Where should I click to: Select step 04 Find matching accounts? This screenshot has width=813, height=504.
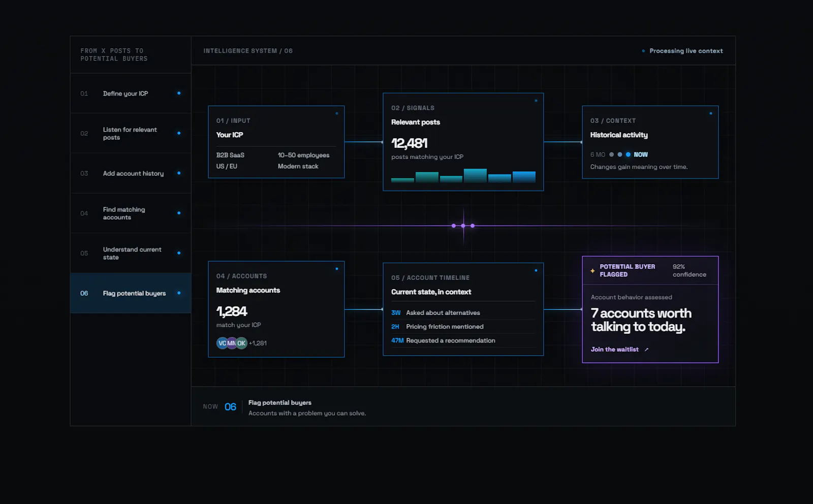[x=131, y=213]
